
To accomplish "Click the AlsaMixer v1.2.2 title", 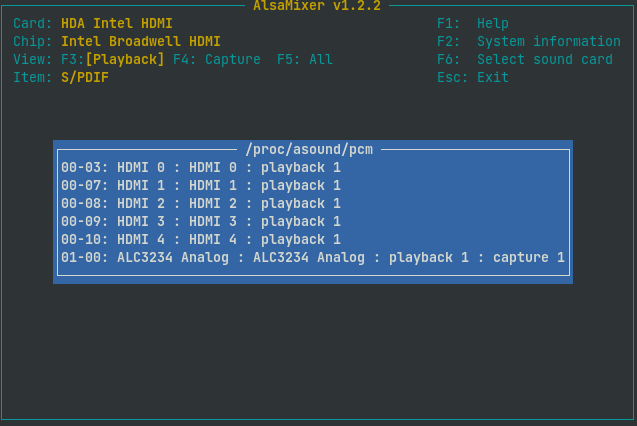I will 317,6.
